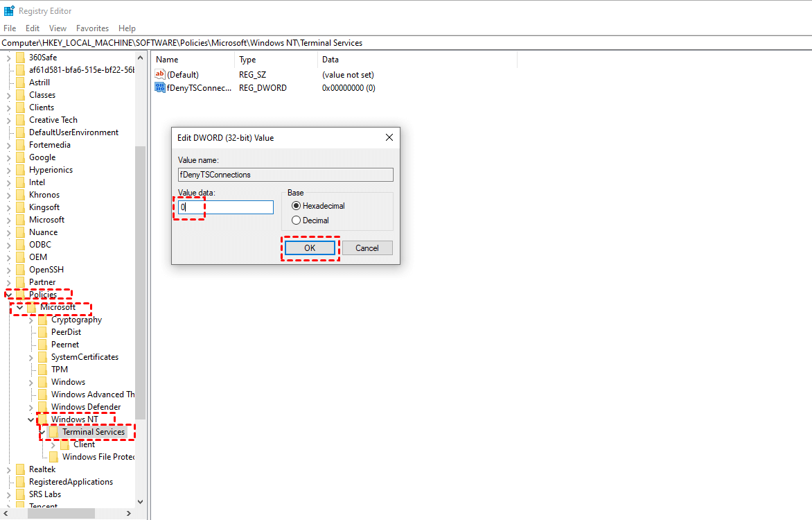Cancel the Edit DWORD dialog
The image size is (812, 520).
(367, 248)
